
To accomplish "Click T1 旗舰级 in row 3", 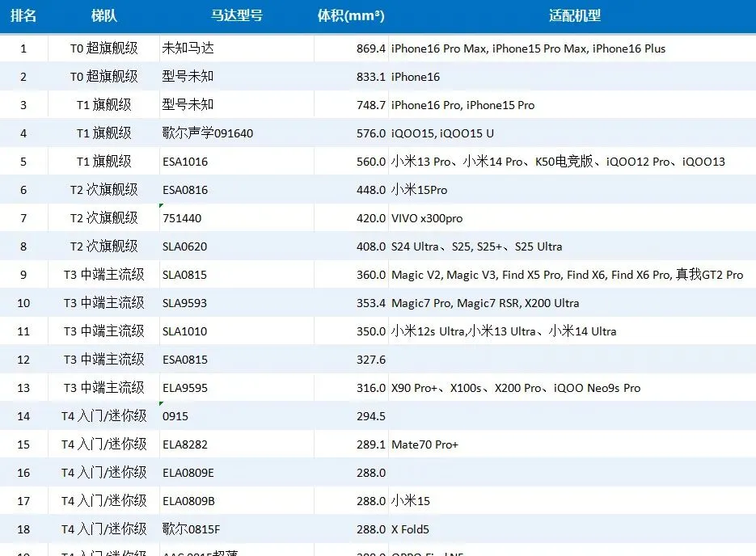I will pyautogui.click(x=103, y=104).
